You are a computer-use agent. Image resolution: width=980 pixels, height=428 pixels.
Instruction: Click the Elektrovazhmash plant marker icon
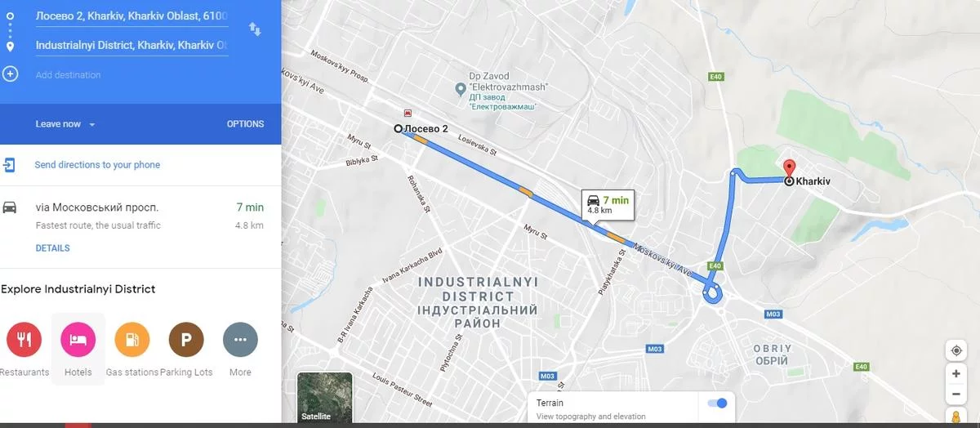[460, 87]
